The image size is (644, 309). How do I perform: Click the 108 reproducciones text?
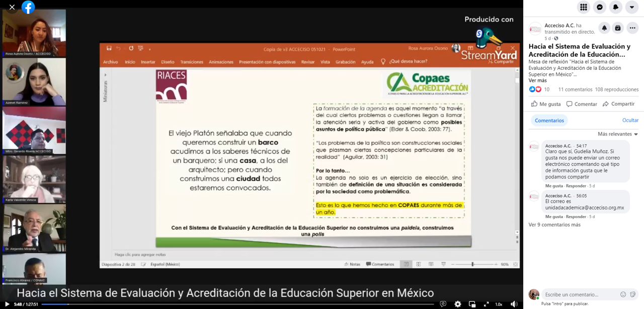click(x=616, y=89)
